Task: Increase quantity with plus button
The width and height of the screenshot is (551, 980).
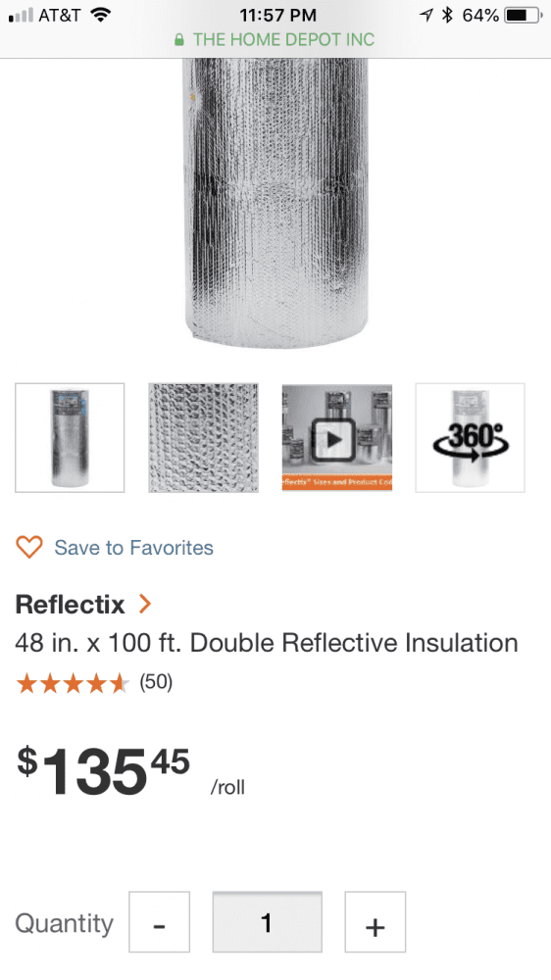Action: pyautogui.click(x=376, y=922)
